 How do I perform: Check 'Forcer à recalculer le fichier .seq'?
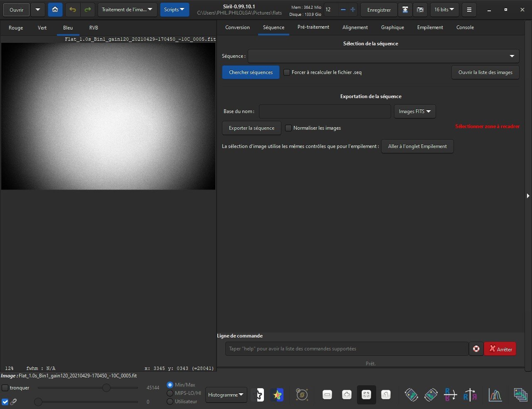coord(287,72)
